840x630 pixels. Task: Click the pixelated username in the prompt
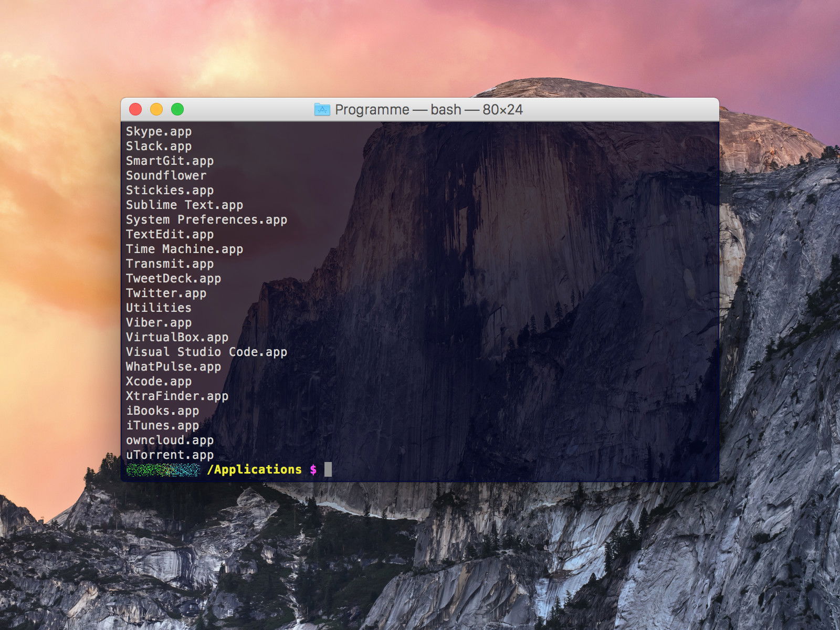coord(163,470)
